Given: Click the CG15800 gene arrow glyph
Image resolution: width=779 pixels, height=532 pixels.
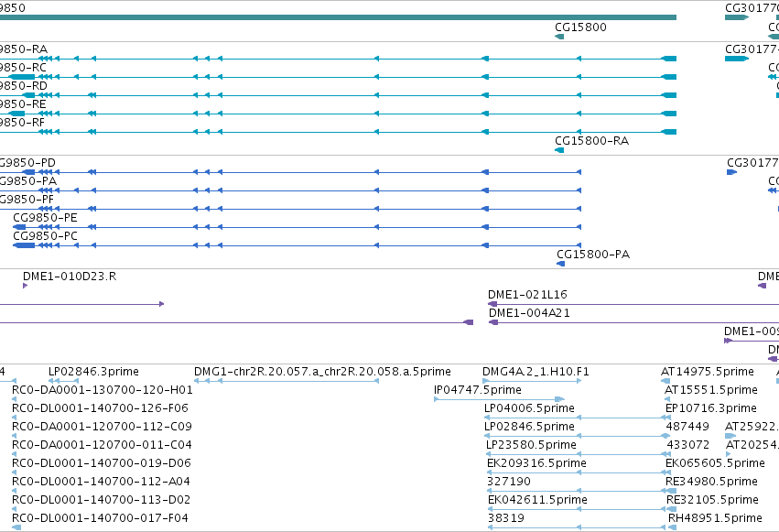Looking at the screenshot, I should (x=559, y=37).
